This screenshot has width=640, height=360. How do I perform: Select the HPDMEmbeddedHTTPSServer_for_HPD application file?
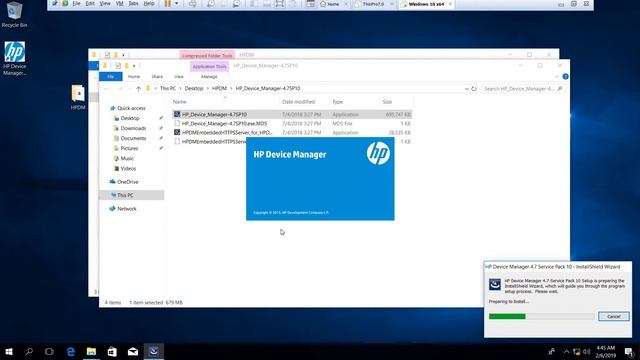(x=292, y=133)
